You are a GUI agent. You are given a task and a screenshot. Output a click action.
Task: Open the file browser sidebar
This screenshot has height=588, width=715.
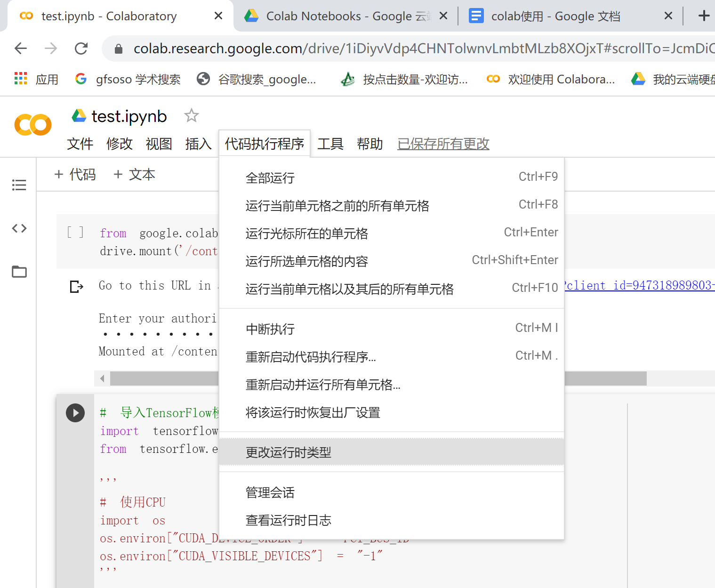(19, 272)
